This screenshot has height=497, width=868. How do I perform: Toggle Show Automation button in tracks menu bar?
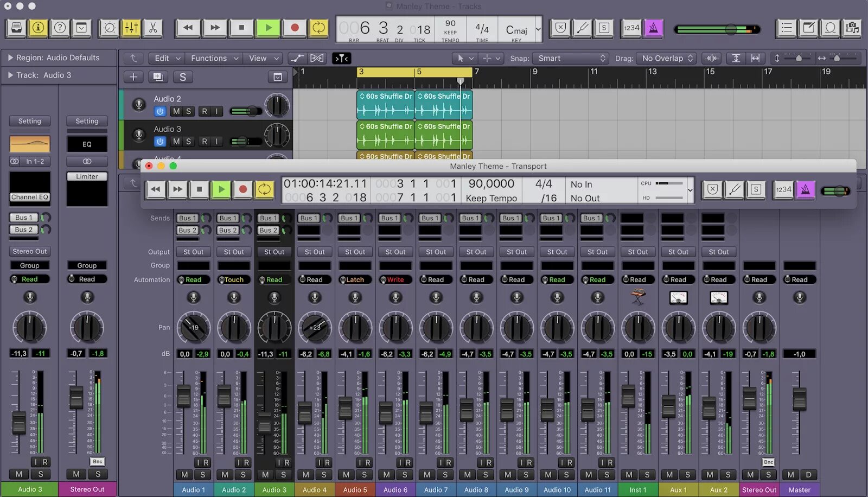click(297, 58)
